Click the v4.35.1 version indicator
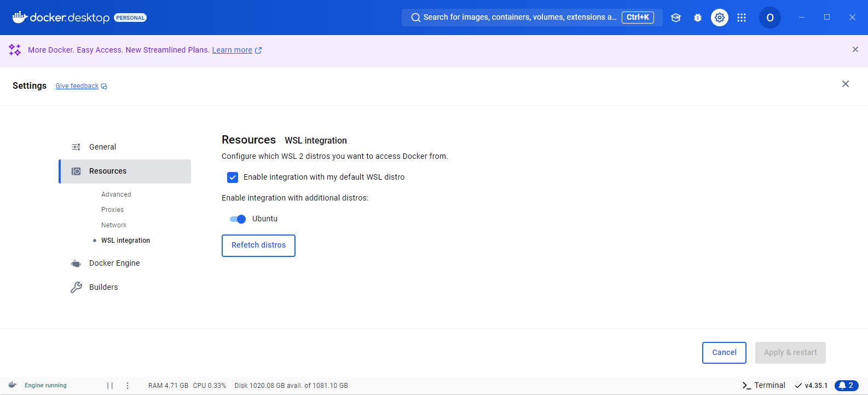Image resolution: width=868 pixels, height=395 pixels. tap(811, 386)
